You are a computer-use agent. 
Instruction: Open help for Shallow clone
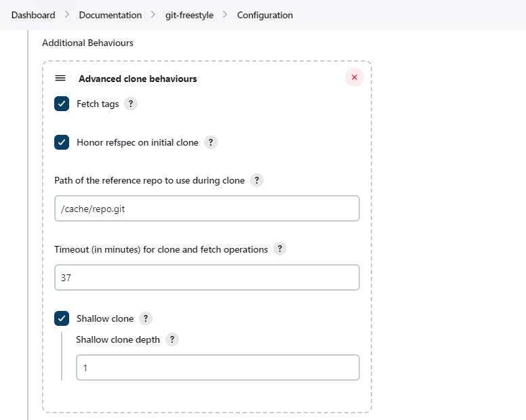point(146,318)
